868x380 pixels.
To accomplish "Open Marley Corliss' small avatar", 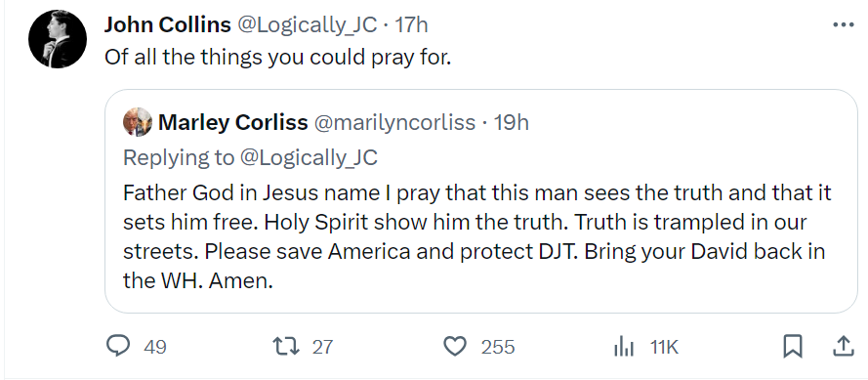I will [138, 122].
